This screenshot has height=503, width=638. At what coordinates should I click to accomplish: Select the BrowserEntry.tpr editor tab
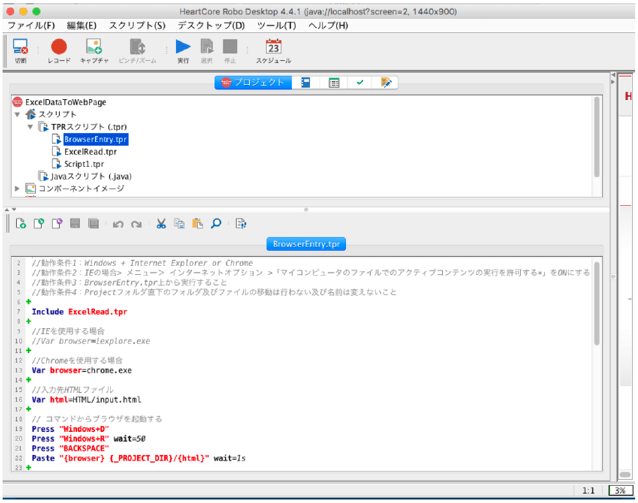tap(306, 244)
